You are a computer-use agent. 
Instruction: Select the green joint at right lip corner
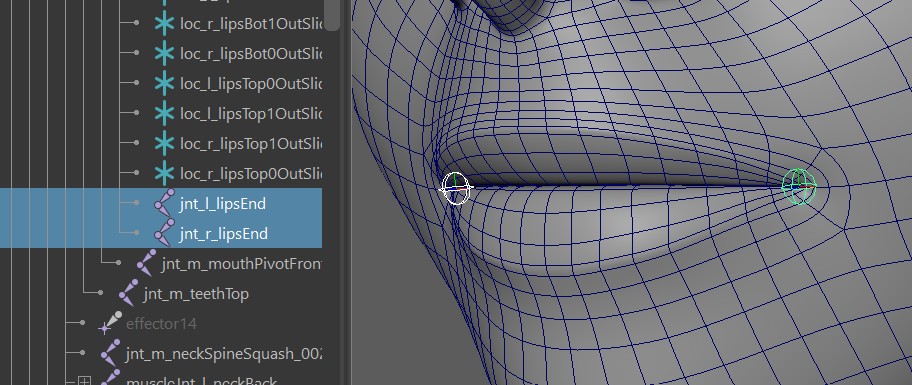pos(799,186)
